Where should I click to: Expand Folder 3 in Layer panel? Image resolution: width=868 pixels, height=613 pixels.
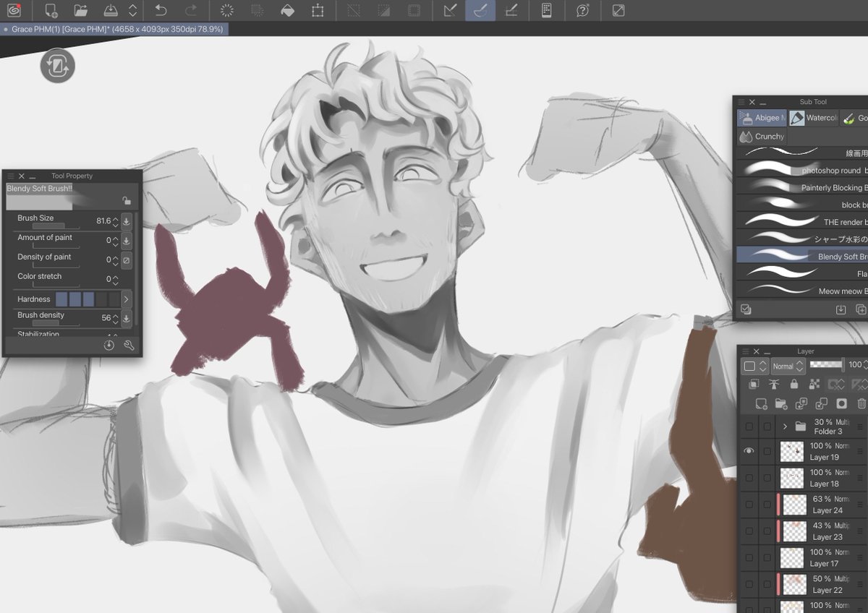(x=785, y=426)
